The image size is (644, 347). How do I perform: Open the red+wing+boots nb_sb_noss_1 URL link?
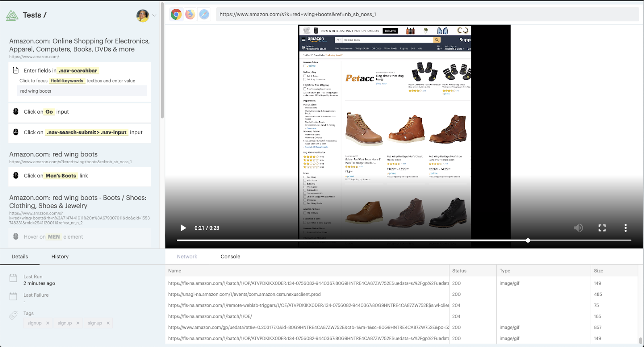pos(70,162)
